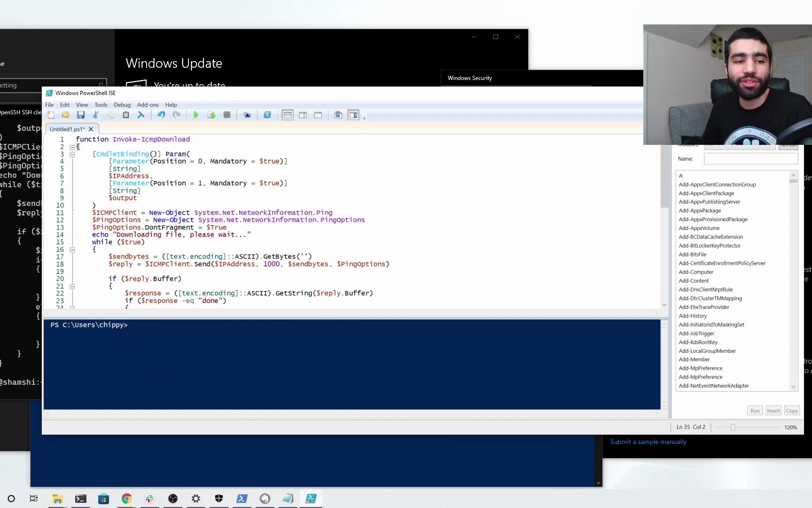The height and width of the screenshot is (508, 812).
Task: Click the Paste clipboard icon
Action: pos(126,115)
